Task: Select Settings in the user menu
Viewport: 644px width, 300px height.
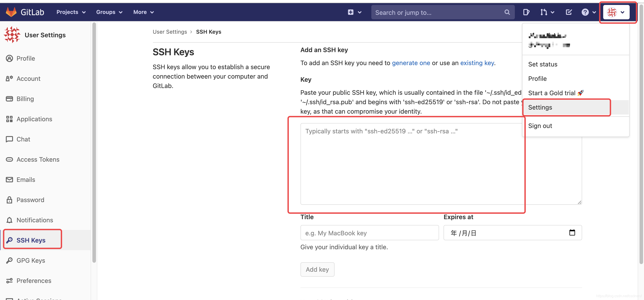Action: (540, 107)
